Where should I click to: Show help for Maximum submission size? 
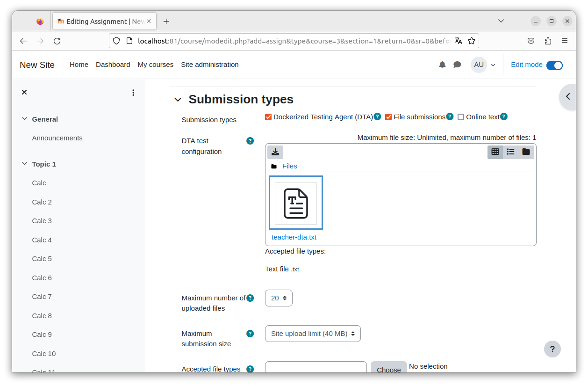tap(250, 334)
